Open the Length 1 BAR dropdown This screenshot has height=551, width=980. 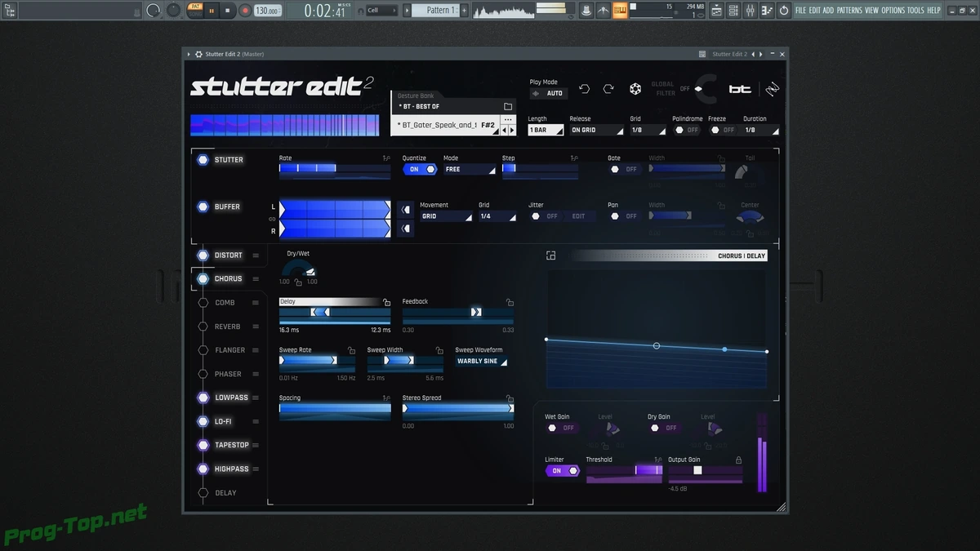(x=546, y=130)
